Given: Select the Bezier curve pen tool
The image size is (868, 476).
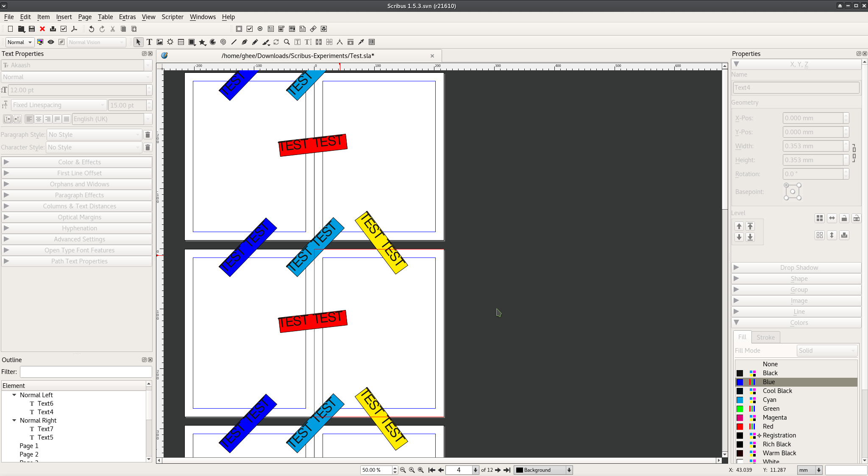Looking at the screenshot, I should 245,42.
